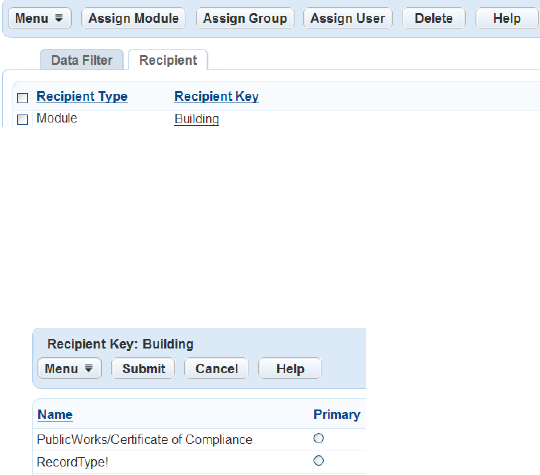Click the Delete button in top toolbar
540x475 pixels.
[x=434, y=18]
